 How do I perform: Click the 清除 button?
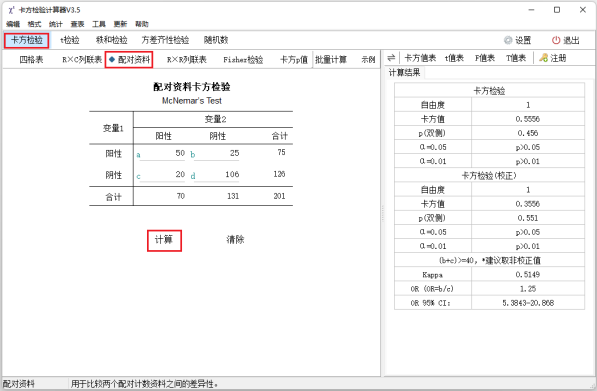[x=235, y=239]
